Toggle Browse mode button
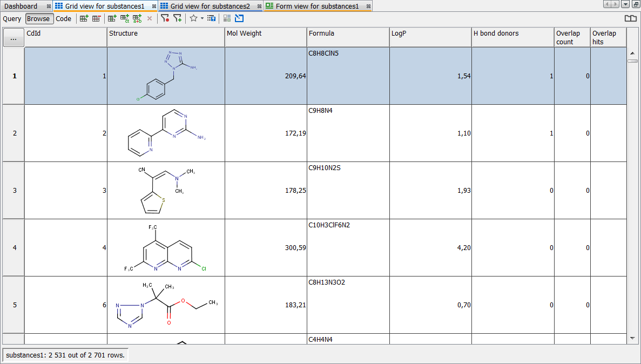The width and height of the screenshot is (641, 364). click(38, 18)
